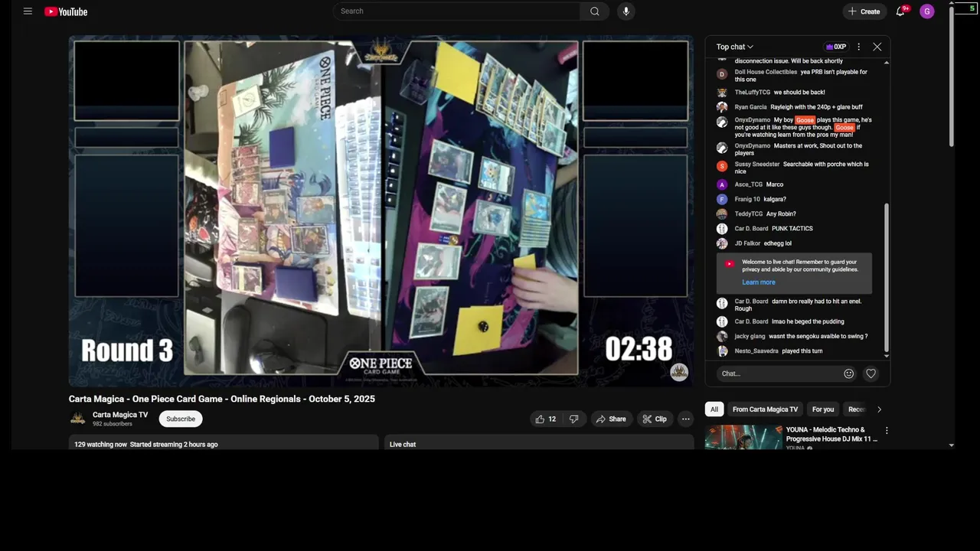Click JD Falkor avatar in chat
This screenshot has height=551, width=980.
[x=722, y=243]
